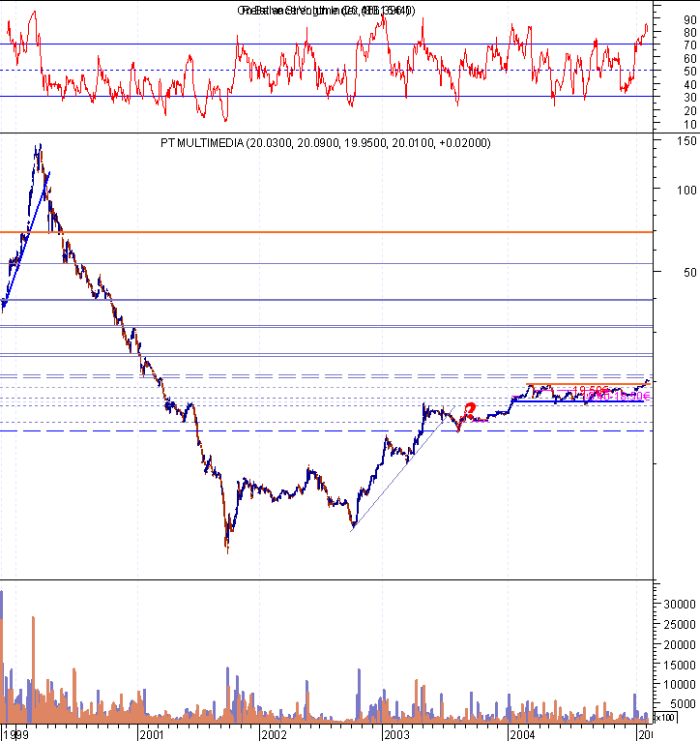Select the 2003 date axis label
Viewport: 700px width, 741px height.
click(x=396, y=735)
